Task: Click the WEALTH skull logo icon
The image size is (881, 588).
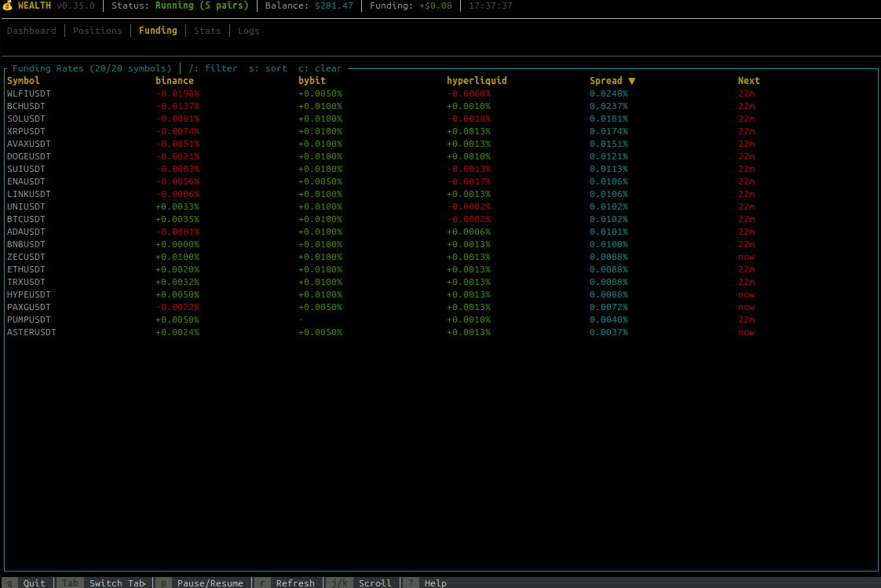Action: [7, 6]
